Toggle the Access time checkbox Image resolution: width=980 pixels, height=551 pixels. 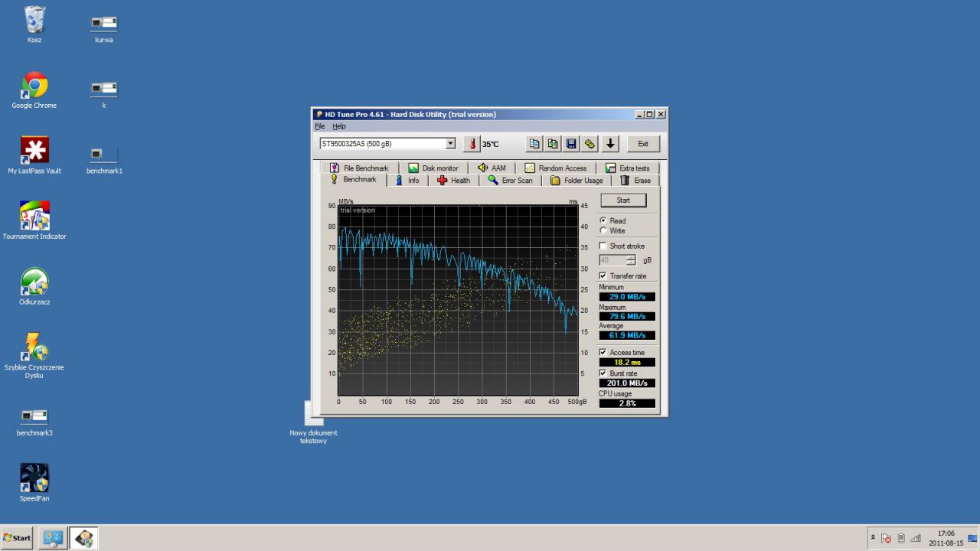603,352
